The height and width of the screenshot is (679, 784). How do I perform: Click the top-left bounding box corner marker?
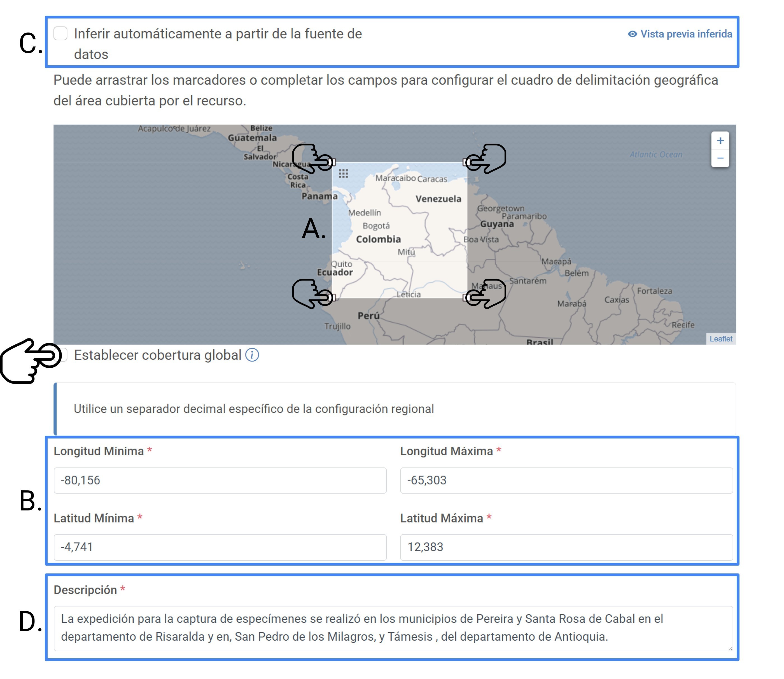click(x=332, y=163)
